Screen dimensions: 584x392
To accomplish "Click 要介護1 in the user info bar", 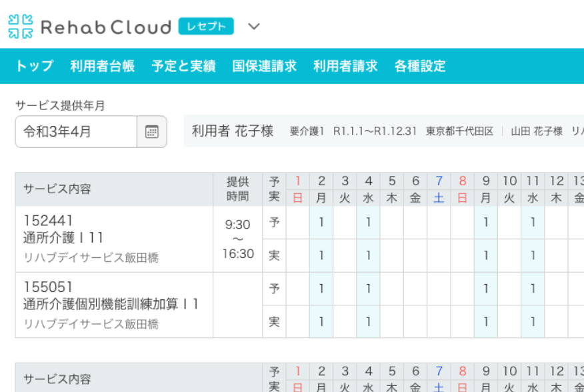I will (307, 131).
